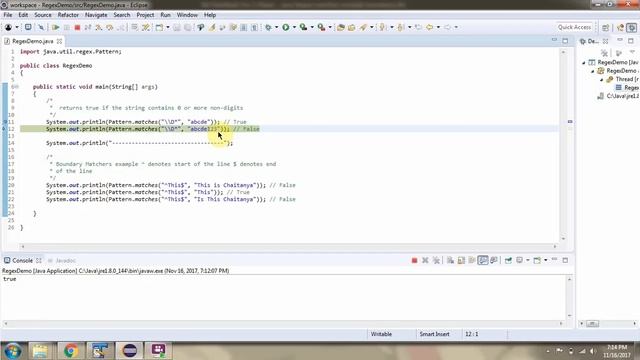Collapse the Thread node in Debug view
Image resolution: width=640 pixels, height=360 pixels.
tap(602, 79)
